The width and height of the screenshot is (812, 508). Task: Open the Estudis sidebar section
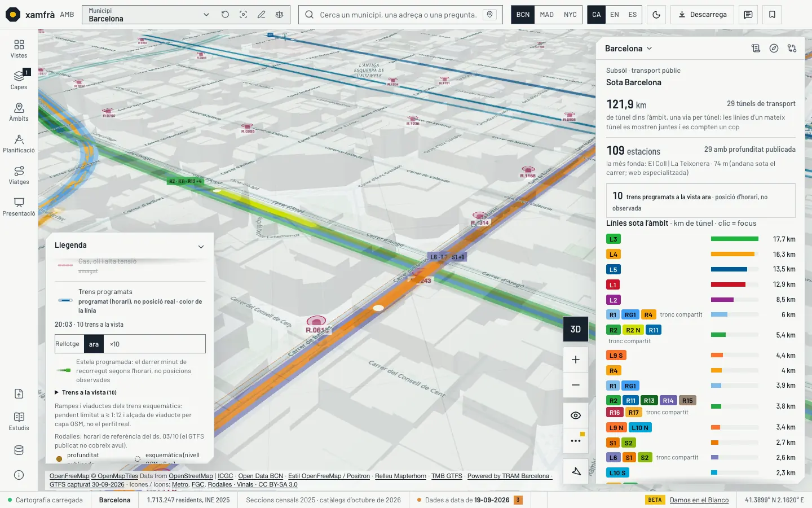19,421
